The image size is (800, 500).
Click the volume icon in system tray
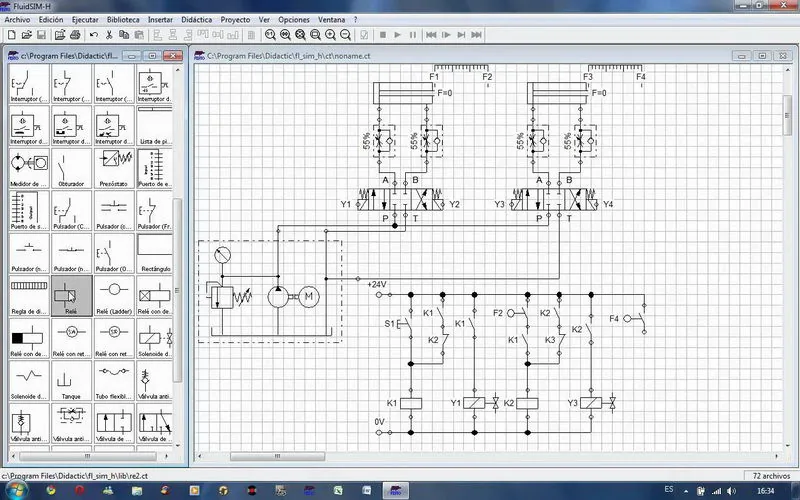coord(731,491)
